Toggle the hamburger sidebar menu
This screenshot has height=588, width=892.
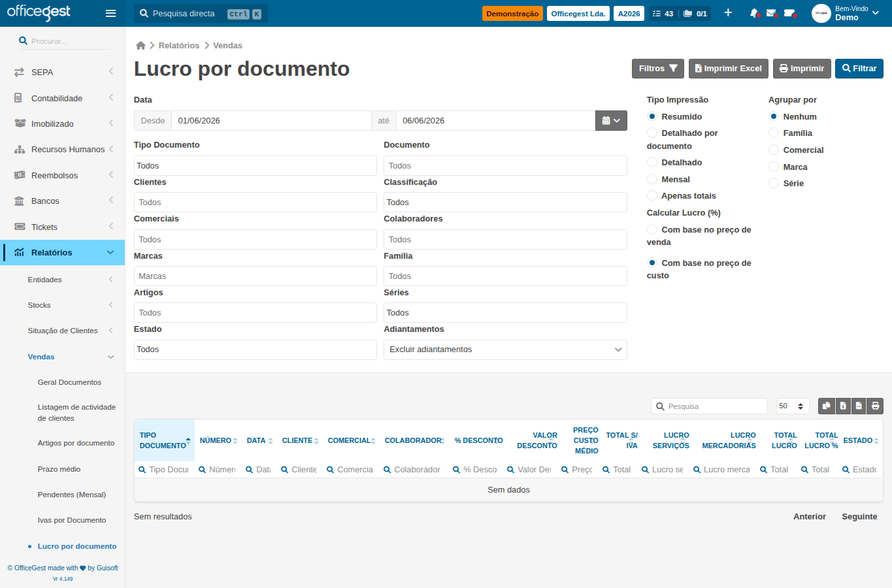coord(110,13)
